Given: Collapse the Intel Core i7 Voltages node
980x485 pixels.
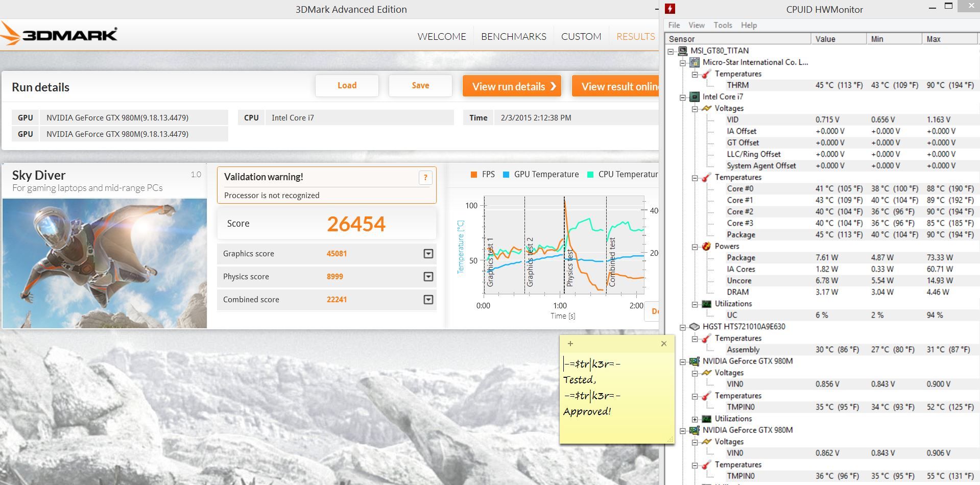Looking at the screenshot, I should pos(695,109).
